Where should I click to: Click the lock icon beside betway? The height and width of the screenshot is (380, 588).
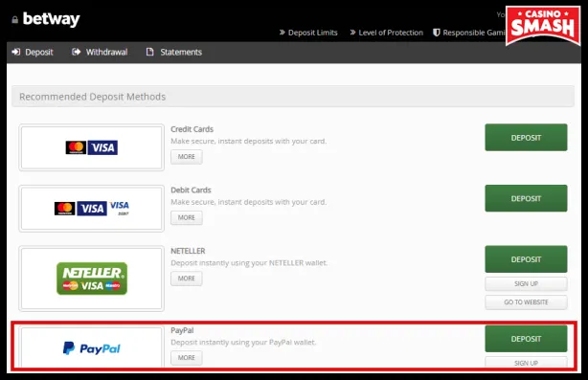[14, 19]
